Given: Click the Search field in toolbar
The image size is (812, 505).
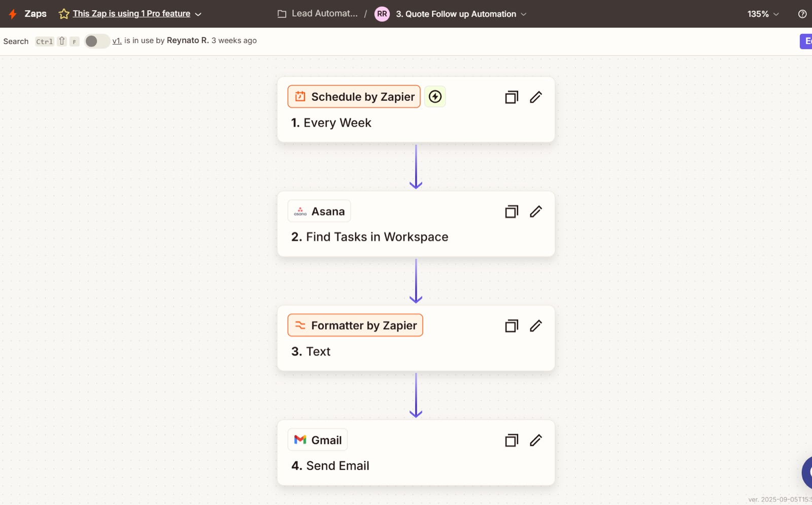Looking at the screenshot, I should [x=16, y=42].
